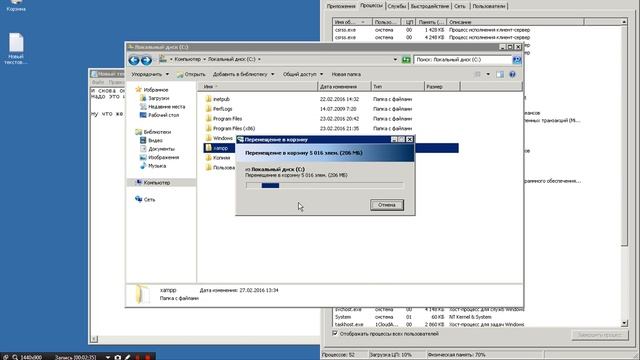
Task: Open the view options dropdown arrow
Action: (488, 74)
